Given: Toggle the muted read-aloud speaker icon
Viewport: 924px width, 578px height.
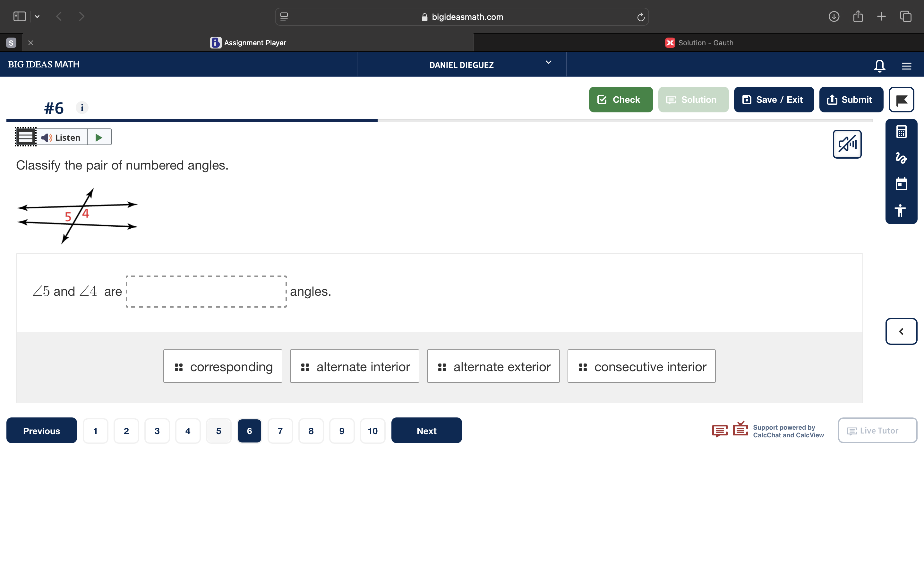Looking at the screenshot, I should tap(847, 144).
